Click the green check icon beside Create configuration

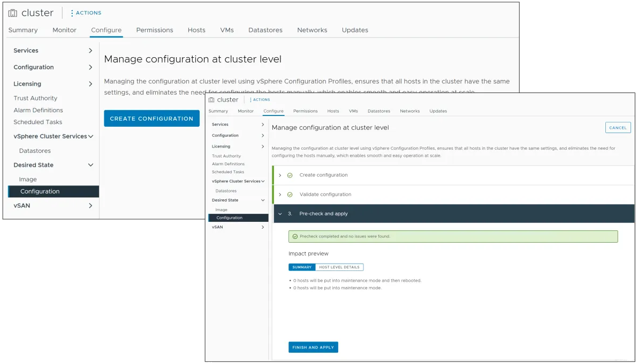(x=290, y=175)
